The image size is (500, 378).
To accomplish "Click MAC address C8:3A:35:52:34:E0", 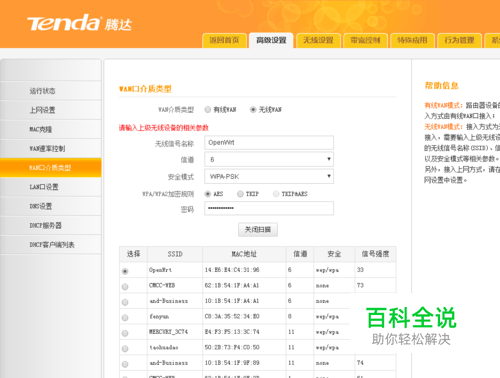I will [232, 316].
